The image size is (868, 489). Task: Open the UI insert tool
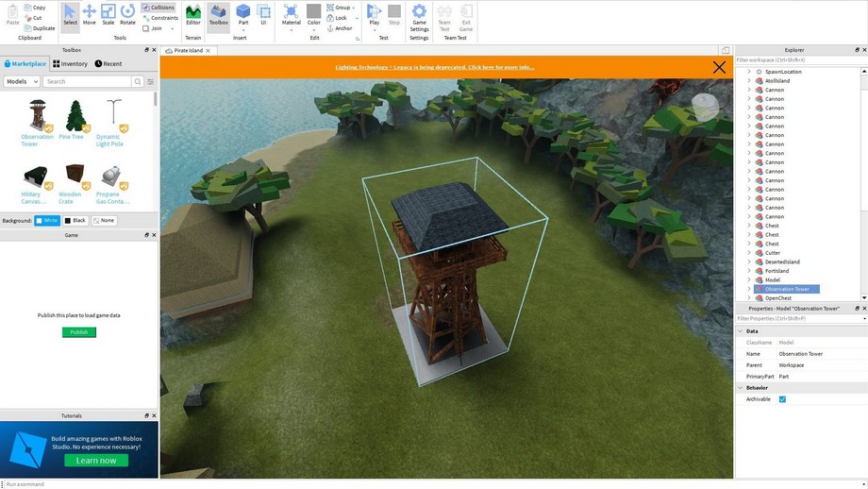click(x=263, y=15)
